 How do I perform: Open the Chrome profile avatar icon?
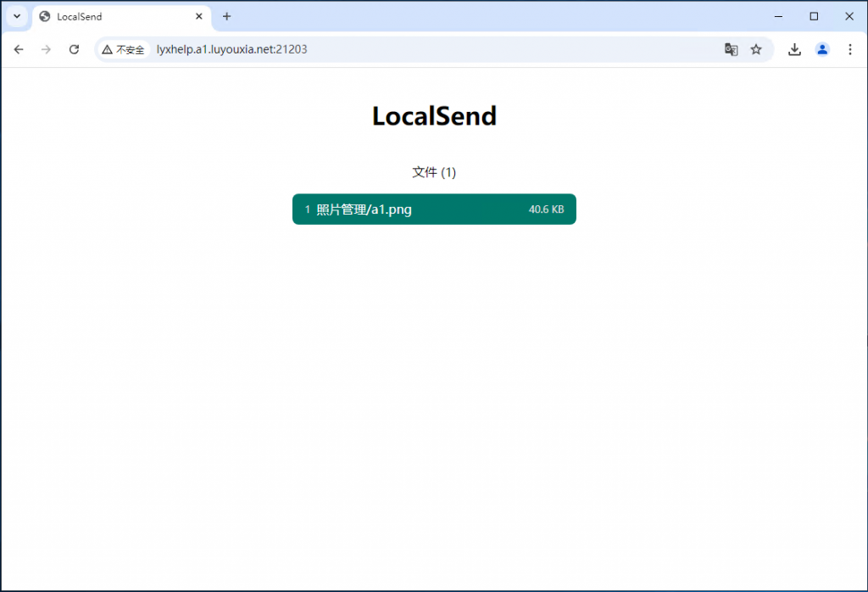tap(822, 49)
